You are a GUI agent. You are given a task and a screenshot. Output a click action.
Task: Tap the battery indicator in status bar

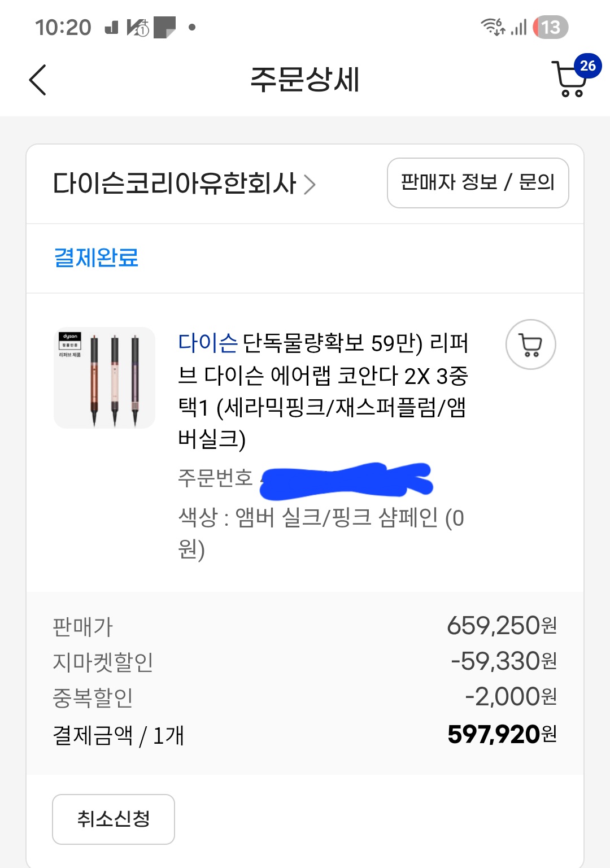click(550, 27)
